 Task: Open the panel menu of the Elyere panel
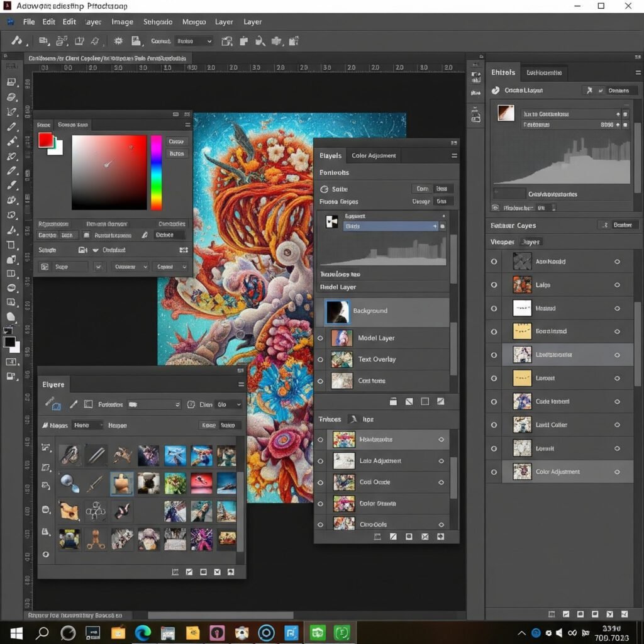(240, 384)
